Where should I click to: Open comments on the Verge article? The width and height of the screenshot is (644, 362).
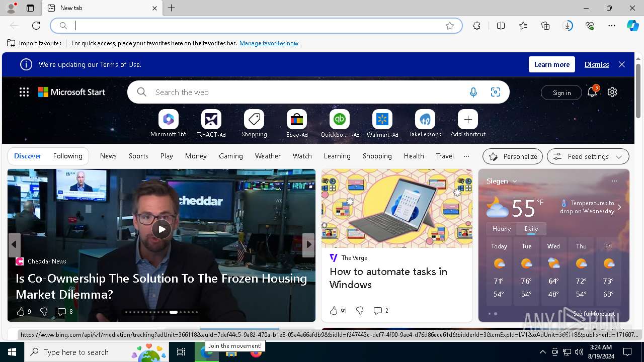[381, 311]
